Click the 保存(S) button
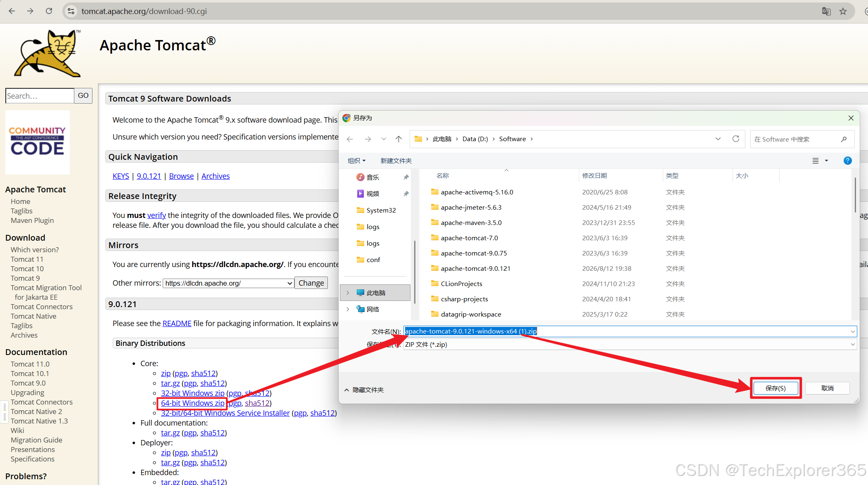 pyautogui.click(x=776, y=388)
